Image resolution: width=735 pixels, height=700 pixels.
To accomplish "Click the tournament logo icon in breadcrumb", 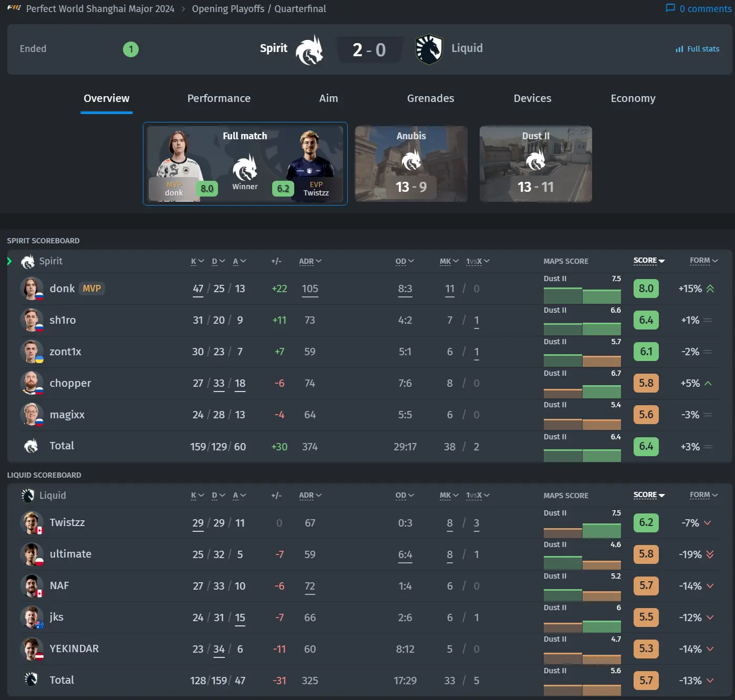I will point(14,8).
